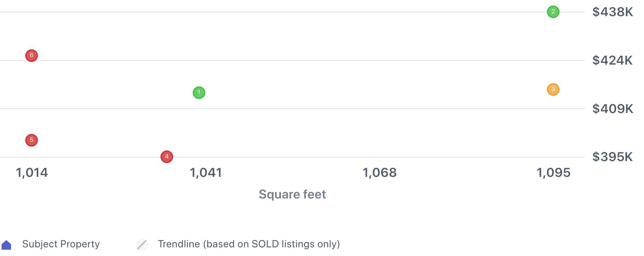The image size is (644, 256).
Task: Select the 1,095 x-axis label
Action: [553, 173]
